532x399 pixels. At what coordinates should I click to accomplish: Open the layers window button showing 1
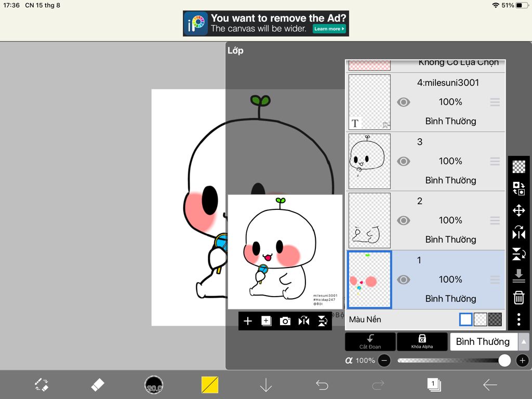click(x=434, y=385)
